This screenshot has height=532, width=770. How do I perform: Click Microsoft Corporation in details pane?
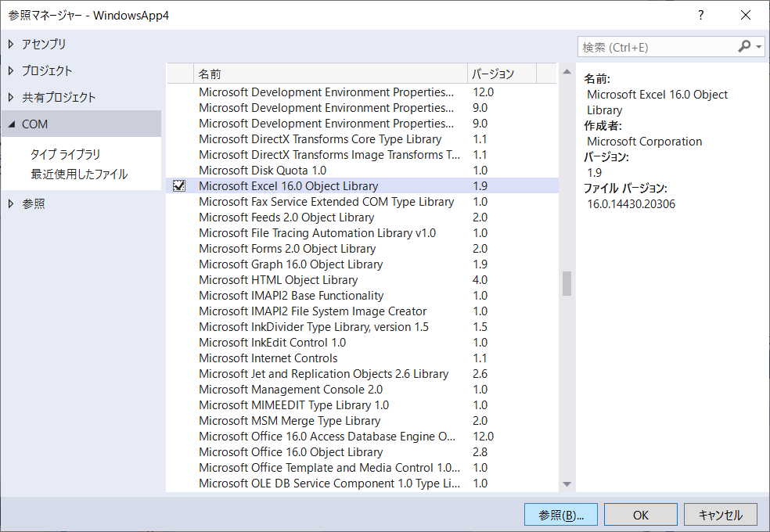point(644,142)
